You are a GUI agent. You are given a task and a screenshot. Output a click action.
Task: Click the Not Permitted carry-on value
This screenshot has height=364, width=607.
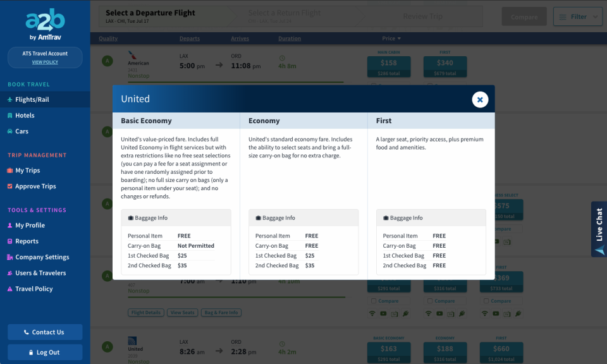point(196,246)
